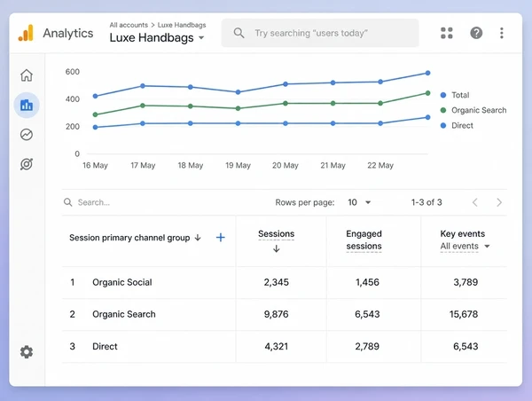The image size is (532, 401).
Task: Open the more options vertical dots menu
Action: point(502,33)
